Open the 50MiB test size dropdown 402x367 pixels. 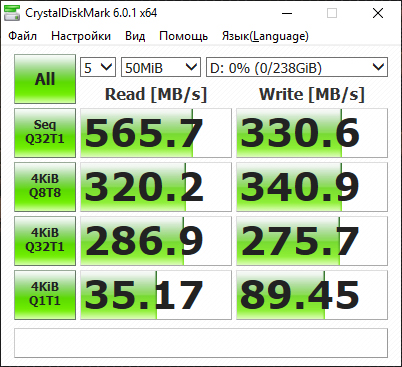(161, 68)
